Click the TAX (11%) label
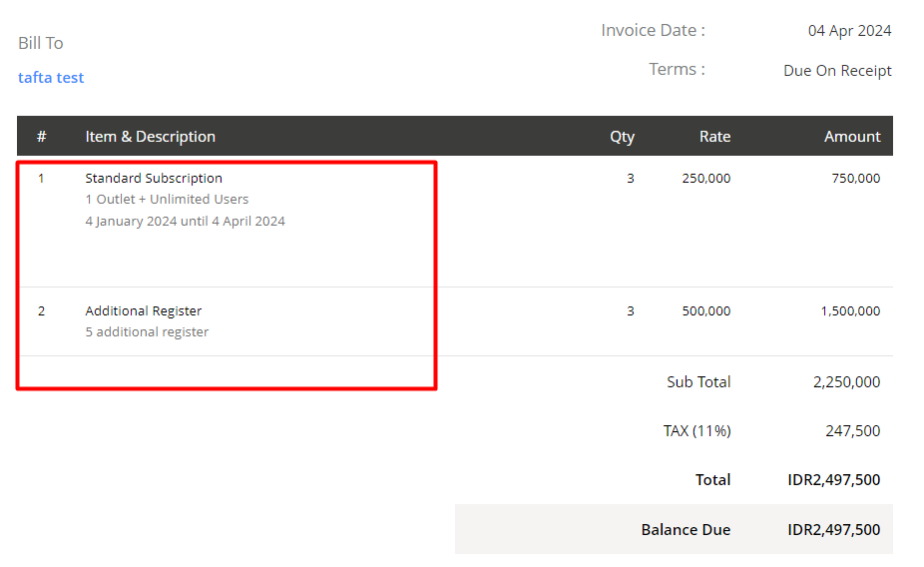Image resolution: width=924 pixels, height=567 pixels. click(x=696, y=431)
